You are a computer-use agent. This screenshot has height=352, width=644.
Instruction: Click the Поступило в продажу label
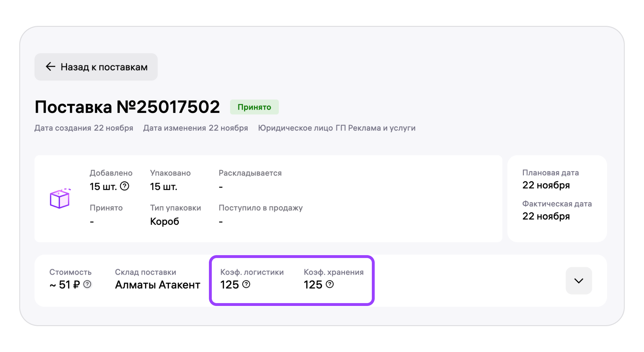[x=261, y=208]
